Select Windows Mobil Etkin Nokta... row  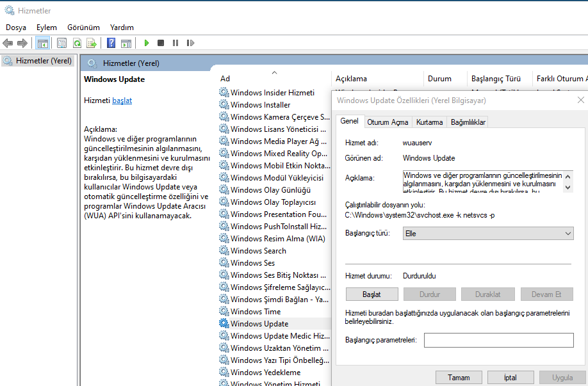pos(275,165)
